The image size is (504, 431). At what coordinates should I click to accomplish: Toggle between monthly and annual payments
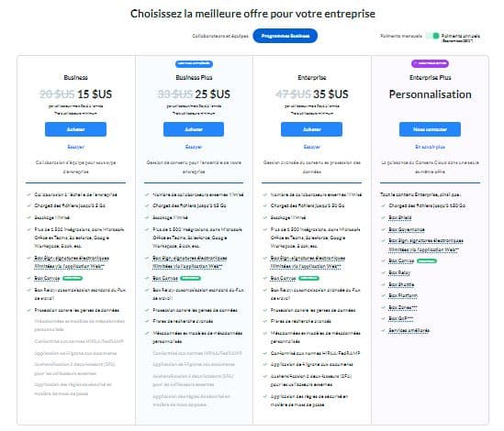(432, 36)
